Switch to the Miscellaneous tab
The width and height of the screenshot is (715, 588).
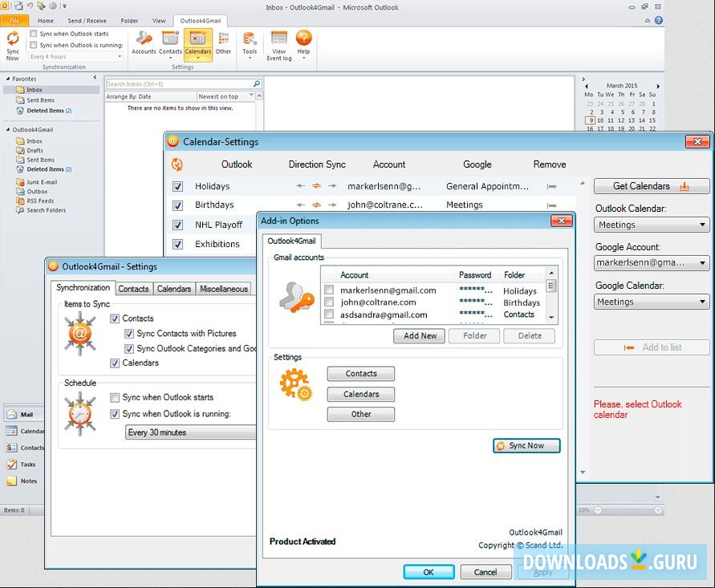(x=224, y=289)
